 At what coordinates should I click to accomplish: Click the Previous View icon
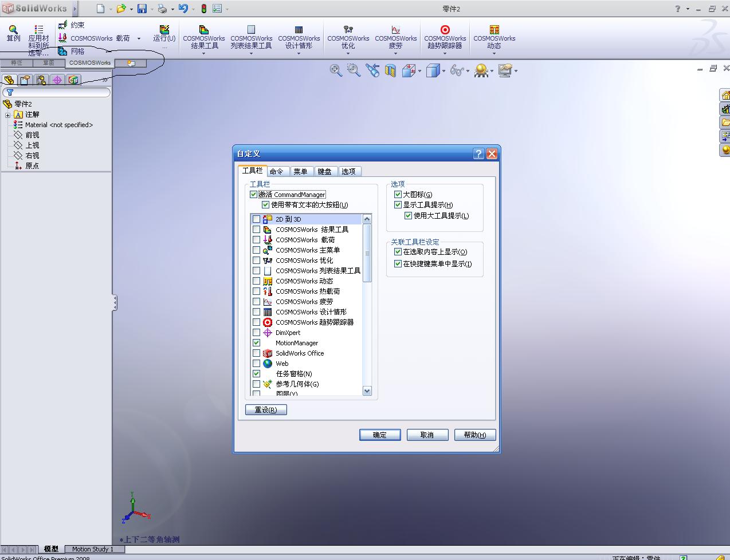[x=372, y=70]
